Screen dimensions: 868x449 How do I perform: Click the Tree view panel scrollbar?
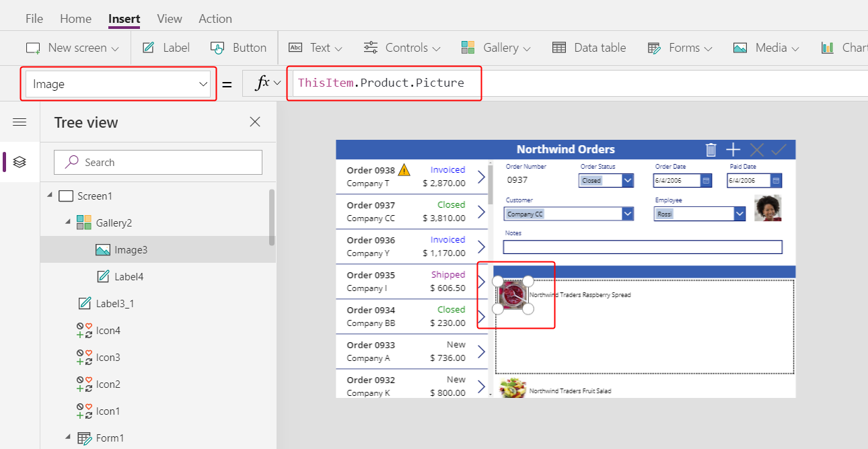272,216
